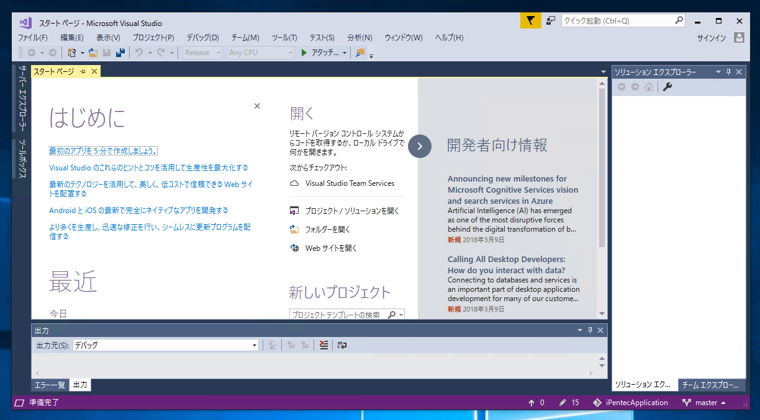Click the single-disk Save toolbar icon

point(107,52)
